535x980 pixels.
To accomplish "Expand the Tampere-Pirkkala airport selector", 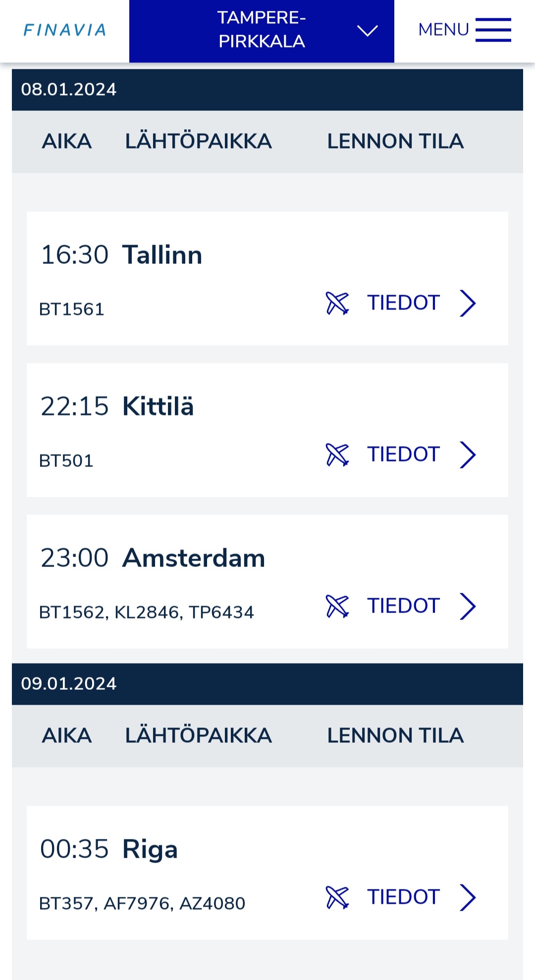I will coord(367,31).
